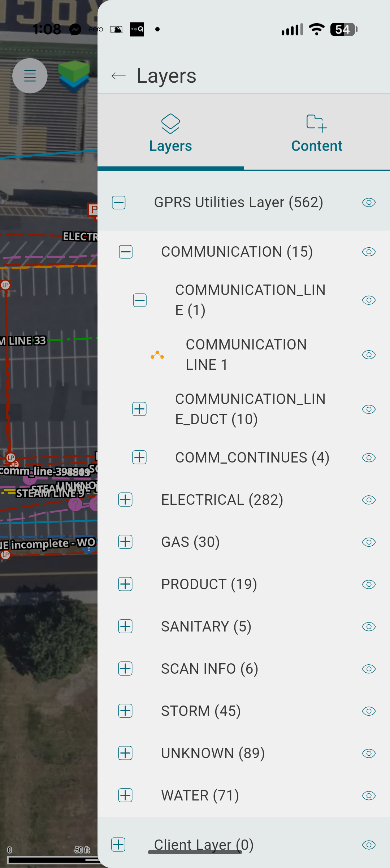
Task: Expand the GAS (30) group
Action: [125, 542]
